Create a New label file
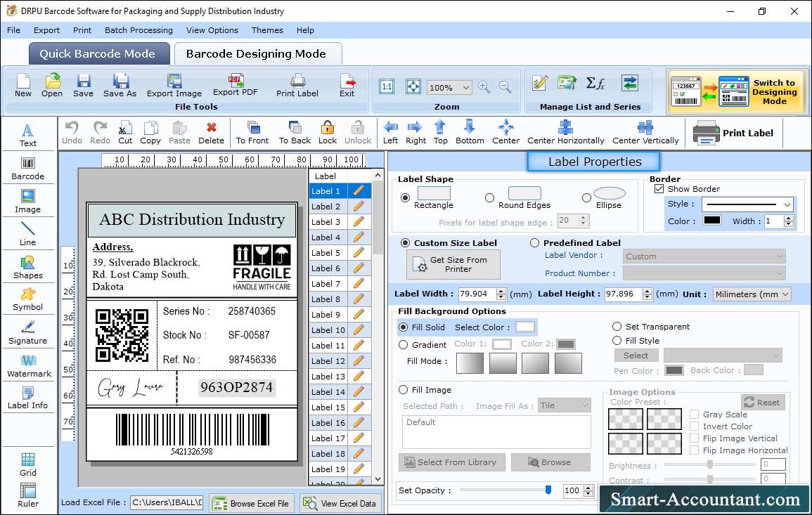The width and height of the screenshot is (812, 515). (22, 86)
